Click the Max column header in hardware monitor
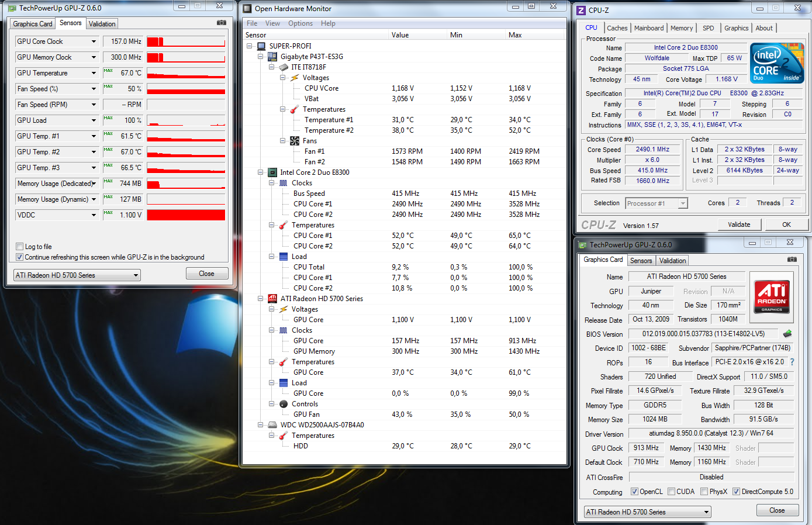Image resolution: width=812 pixels, height=525 pixels. pyautogui.click(x=515, y=35)
